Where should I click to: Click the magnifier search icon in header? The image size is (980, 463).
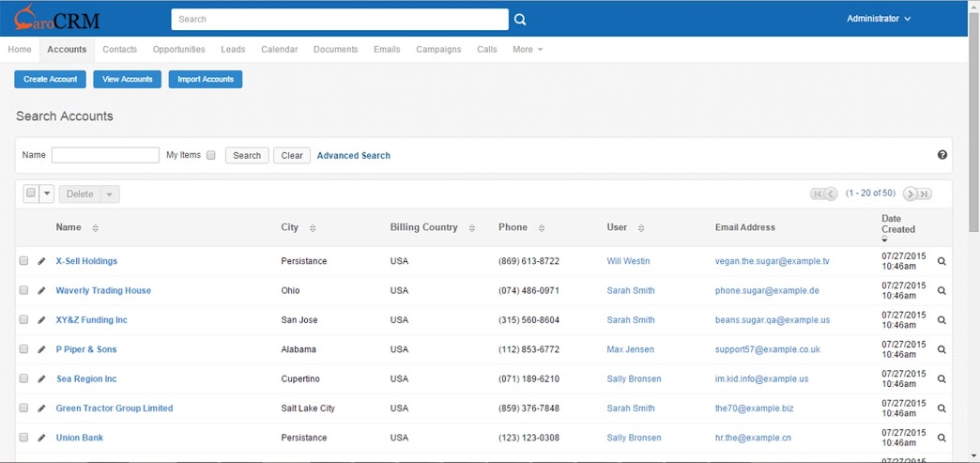tap(520, 20)
